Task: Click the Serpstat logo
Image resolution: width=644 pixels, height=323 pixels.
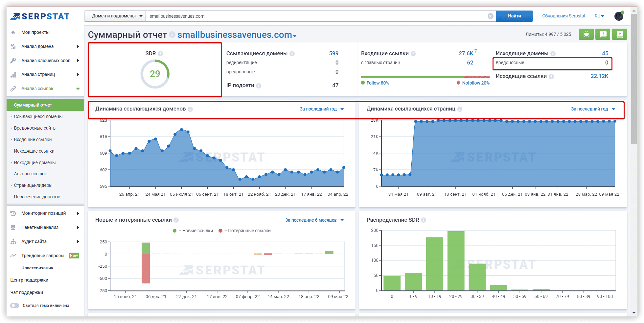Action: 40,16
